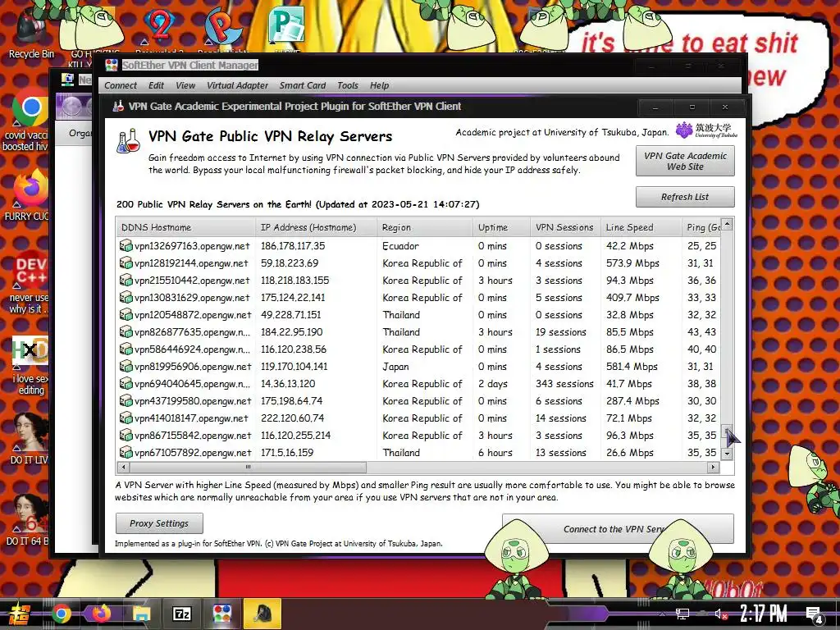840x630 pixels.
Task: Open 7-Zip from the taskbar
Action: coord(182,614)
